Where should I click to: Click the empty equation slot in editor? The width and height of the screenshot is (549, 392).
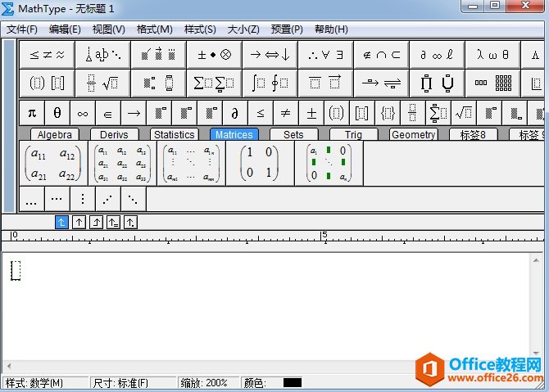click(16, 271)
